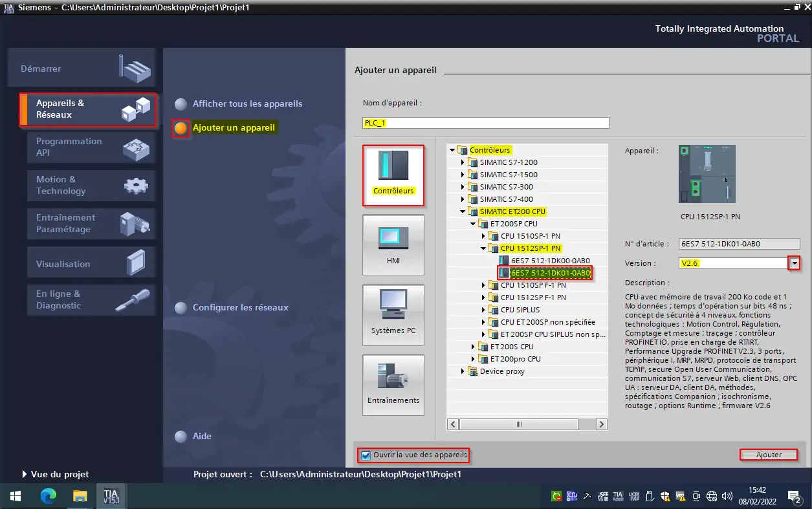
Task: Click the CPU 1512SP-1 PN device preview image
Action: click(707, 174)
